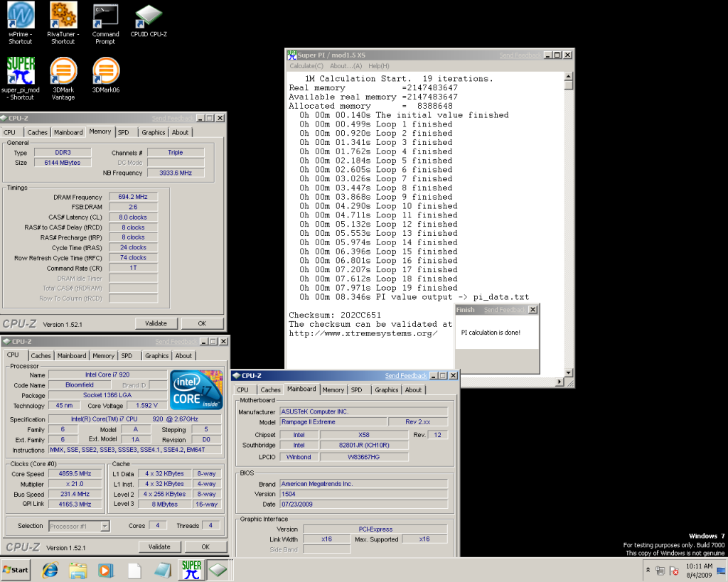Open the About tab in the CPU-Z CPU window
Image resolution: width=728 pixels, height=582 pixels.
[x=183, y=355]
